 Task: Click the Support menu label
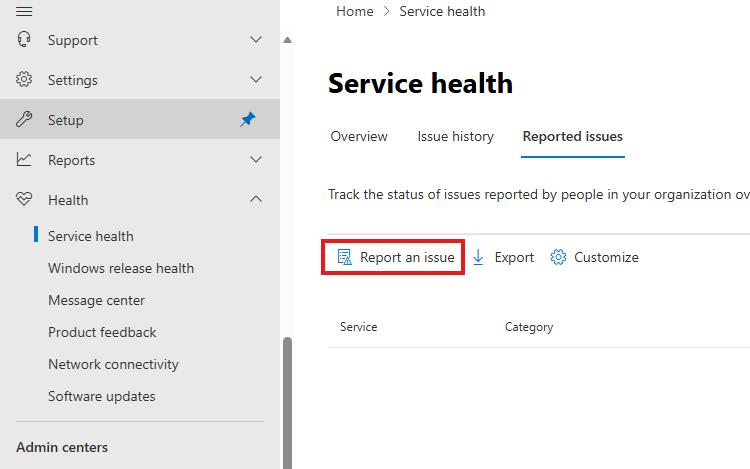click(73, 40)
